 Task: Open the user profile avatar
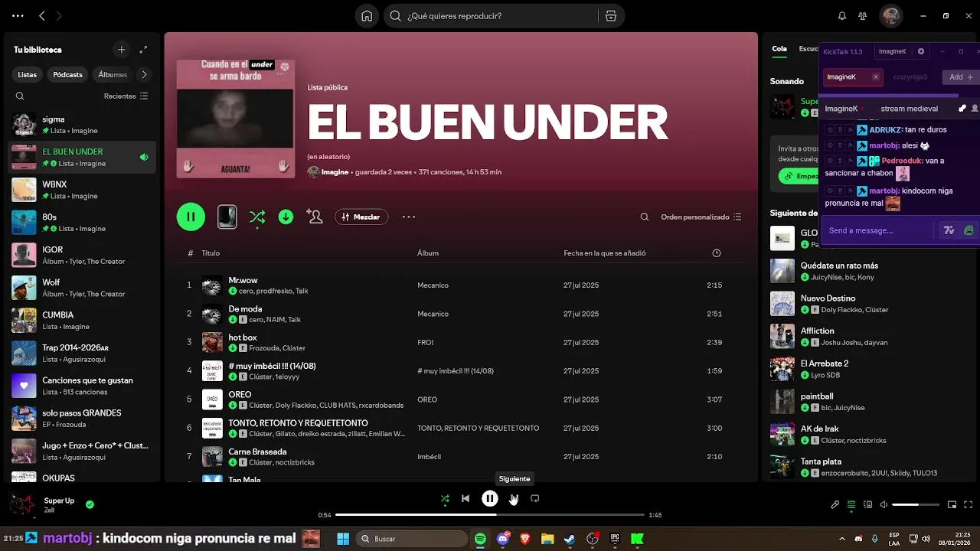tap(890, 15)
